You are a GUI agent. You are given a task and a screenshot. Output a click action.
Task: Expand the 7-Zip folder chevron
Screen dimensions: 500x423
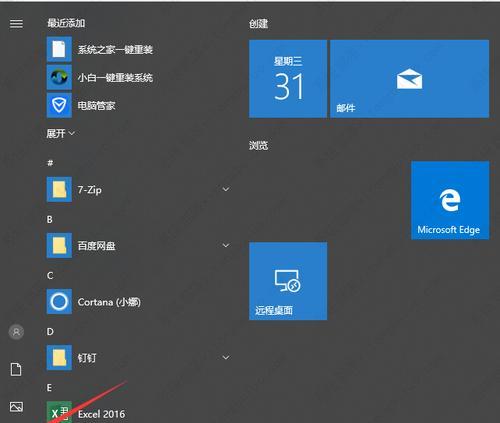tap(226, 189)
